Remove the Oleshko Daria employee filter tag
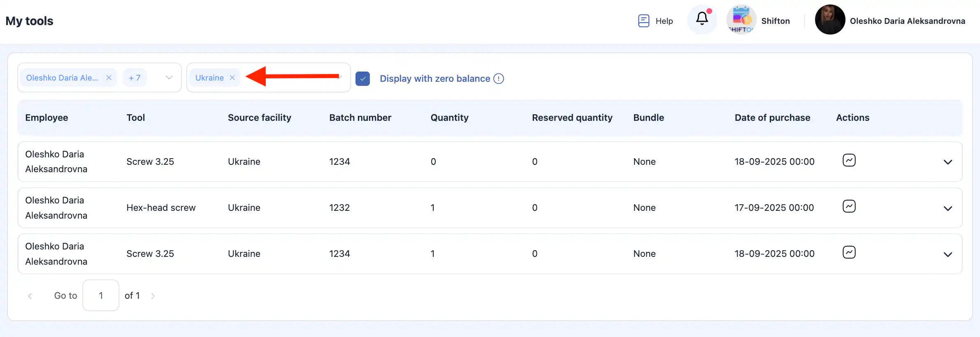The height and width of the screenshot is (337, 980). click(109, 78)
